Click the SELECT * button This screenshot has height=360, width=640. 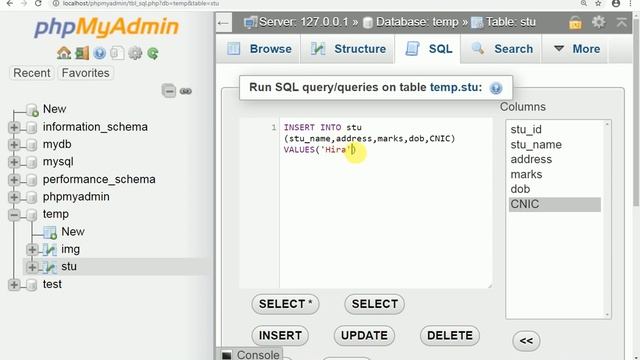coord(285,304)
